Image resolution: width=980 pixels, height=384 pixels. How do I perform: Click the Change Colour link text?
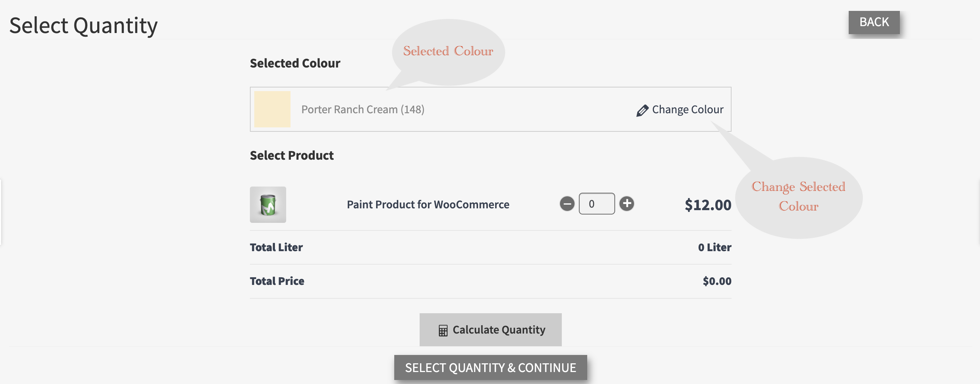[687, 110]
